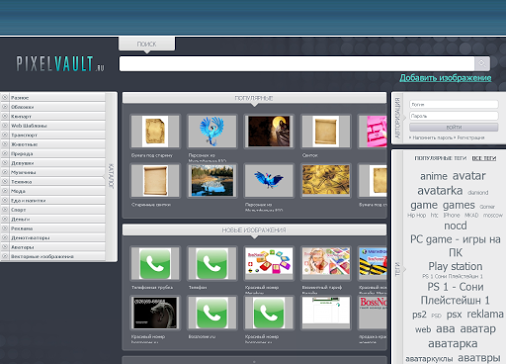The height and width of the screenshot is (364, 506).
Task: Open the golden money banknotes thumbnail
Action: point(326,181)
